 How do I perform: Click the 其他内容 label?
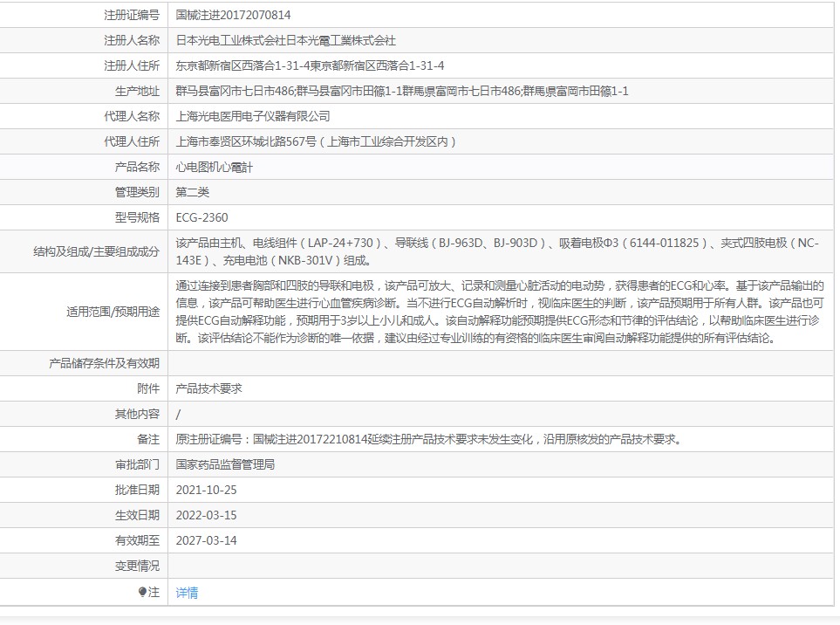coord(137,414)
